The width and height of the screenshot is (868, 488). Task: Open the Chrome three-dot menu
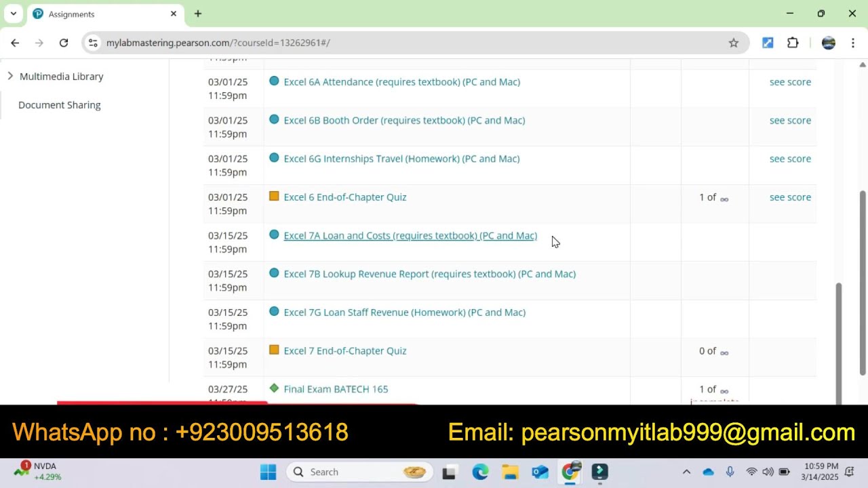(853, 43)
